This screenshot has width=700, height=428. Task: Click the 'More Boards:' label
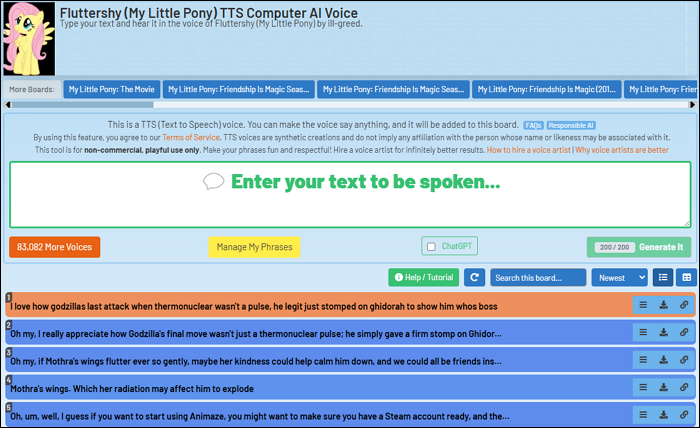32,89
